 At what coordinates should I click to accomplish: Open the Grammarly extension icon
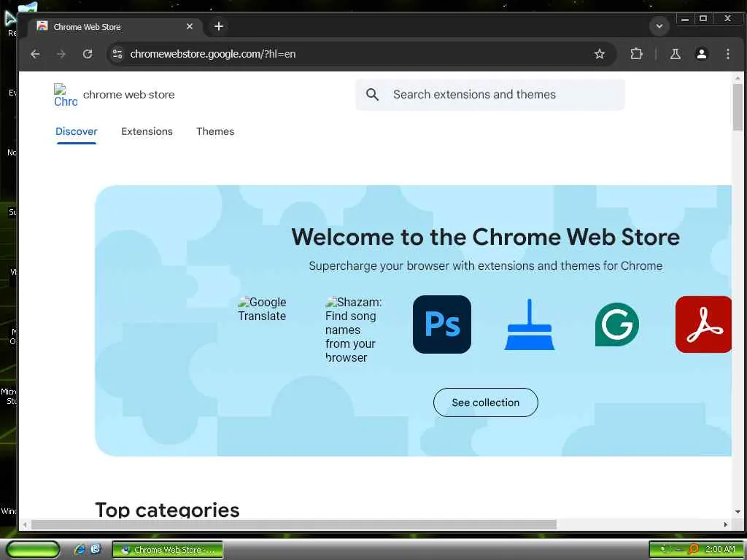tap(617, 324)
